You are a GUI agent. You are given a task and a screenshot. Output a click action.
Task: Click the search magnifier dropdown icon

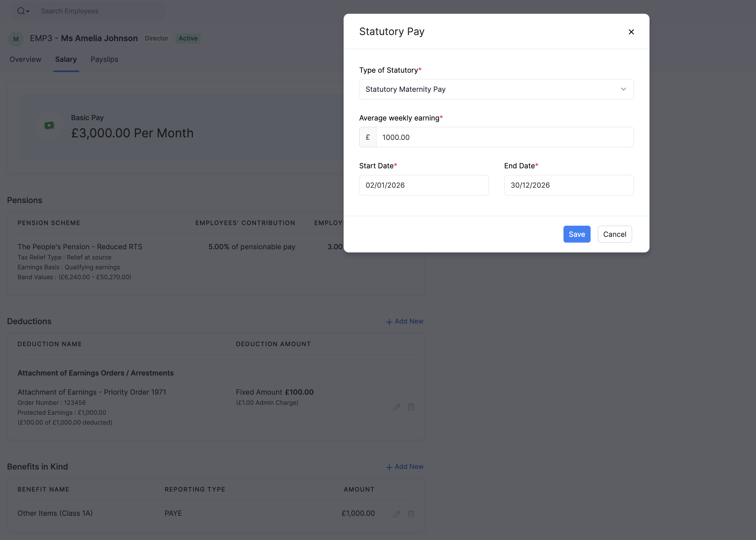23,11
